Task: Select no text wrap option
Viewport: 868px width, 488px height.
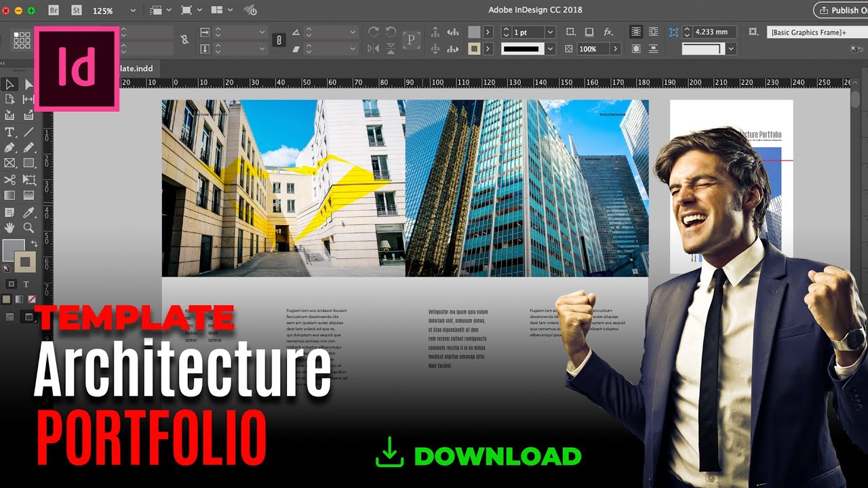Action: tap(636, 32)
